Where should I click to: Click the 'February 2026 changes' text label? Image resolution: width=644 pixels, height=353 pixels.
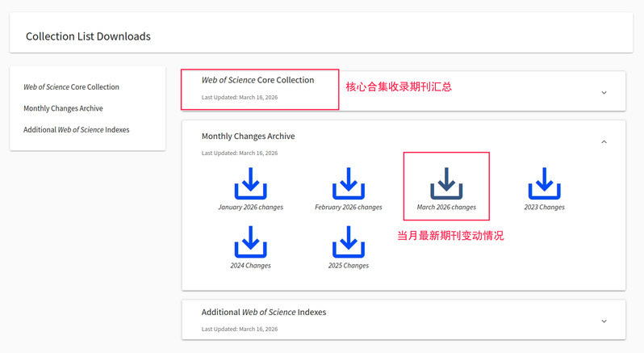point(348,208)
